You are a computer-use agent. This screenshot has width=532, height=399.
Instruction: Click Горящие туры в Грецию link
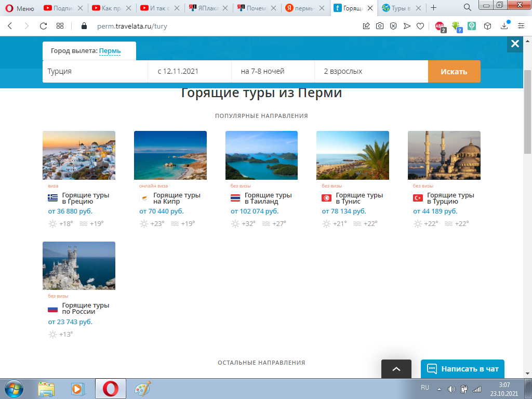coord(86,198)
